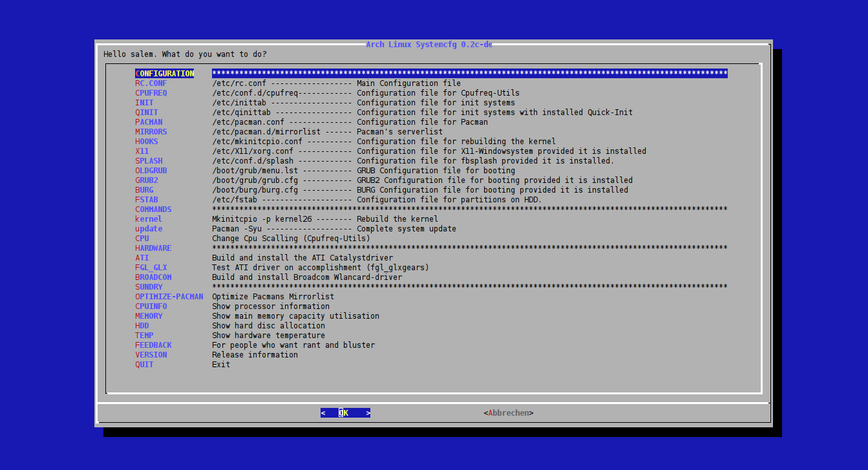
Task: Pick the VERSION entry
Action: tap(151, 355)
